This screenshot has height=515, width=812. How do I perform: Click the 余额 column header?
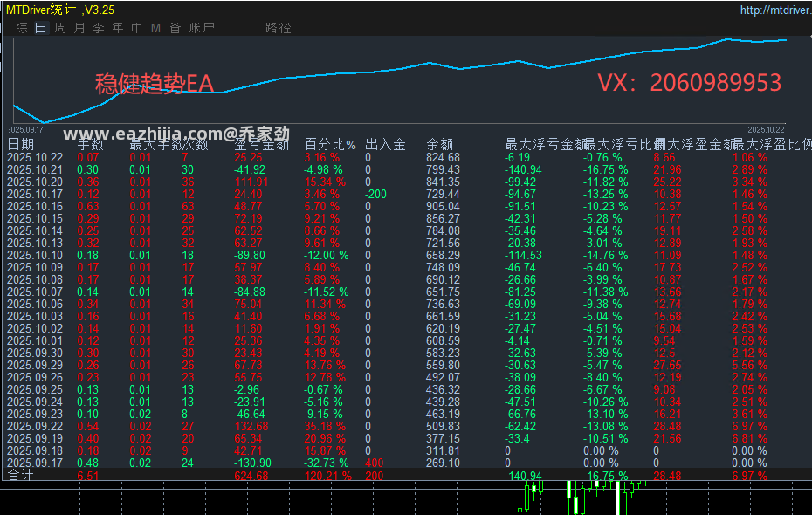coord(440,144)
